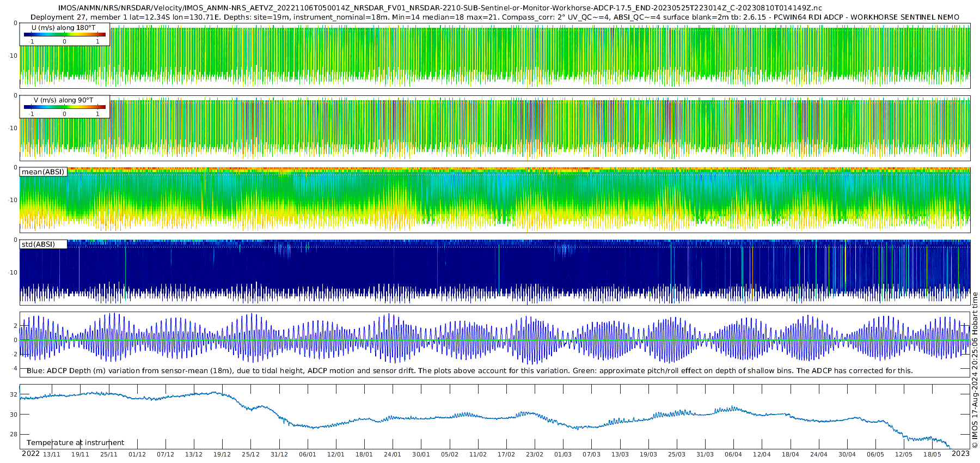The image size is (980, 463).
Task: Click the 07/03 date tick label
Action: [592, 454]
